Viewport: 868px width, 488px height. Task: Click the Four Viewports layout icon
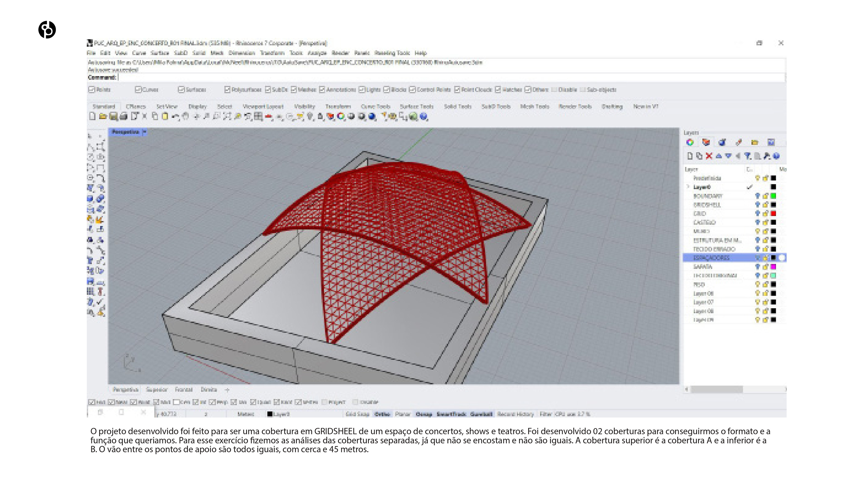tap(258, 117)
